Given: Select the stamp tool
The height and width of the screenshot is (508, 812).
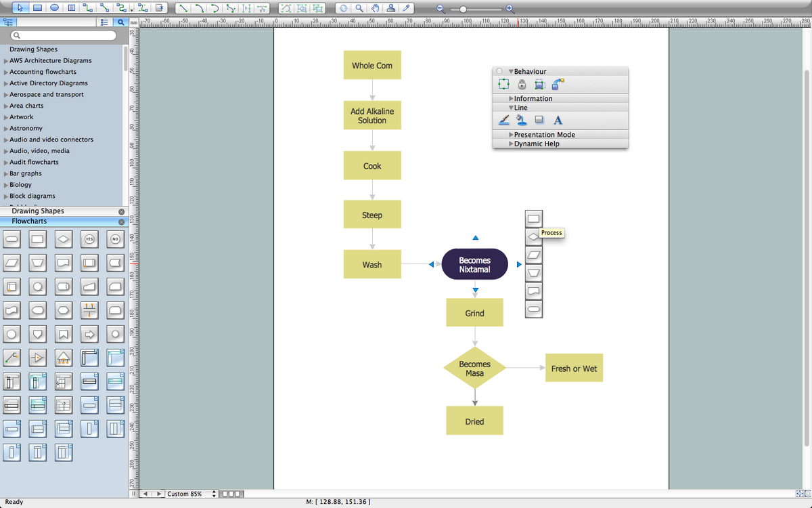Looking at the screenshot, I should [x=391, y=8].
